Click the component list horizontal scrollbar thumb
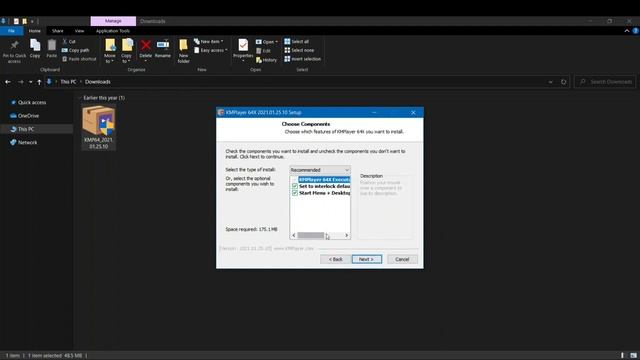The image size is (640, 360). pyautogui.click(x=311, y=236)
